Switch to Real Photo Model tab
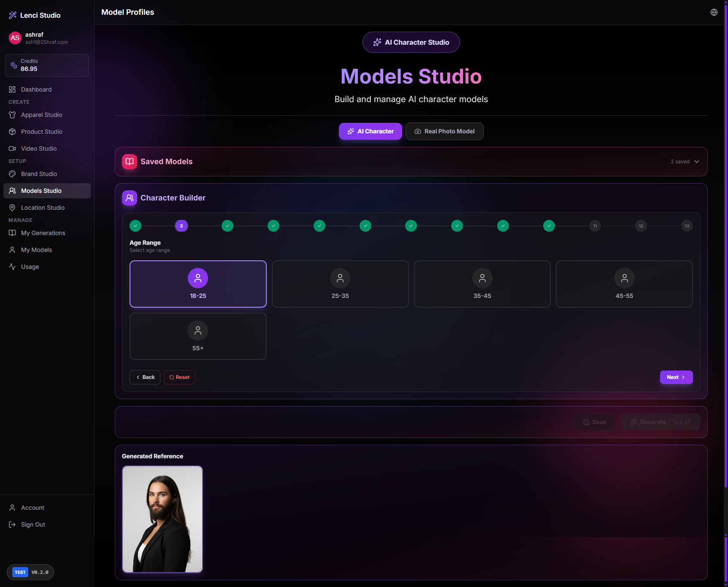 444,131
